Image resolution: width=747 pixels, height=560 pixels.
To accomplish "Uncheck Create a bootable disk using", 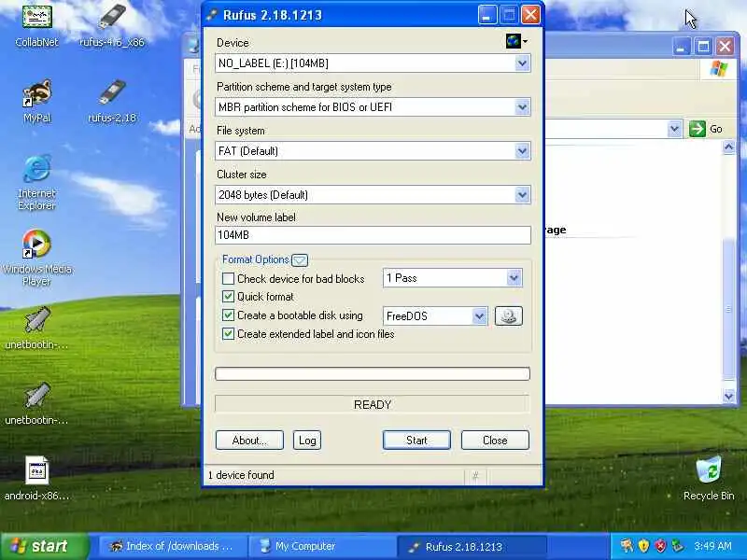I will [x=228, y=315].
